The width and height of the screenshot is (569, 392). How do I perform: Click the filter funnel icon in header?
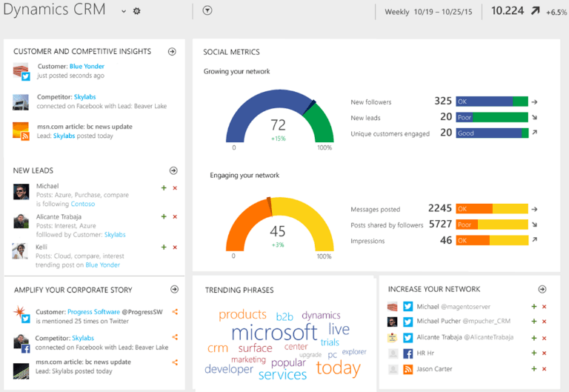click(207, 11)
